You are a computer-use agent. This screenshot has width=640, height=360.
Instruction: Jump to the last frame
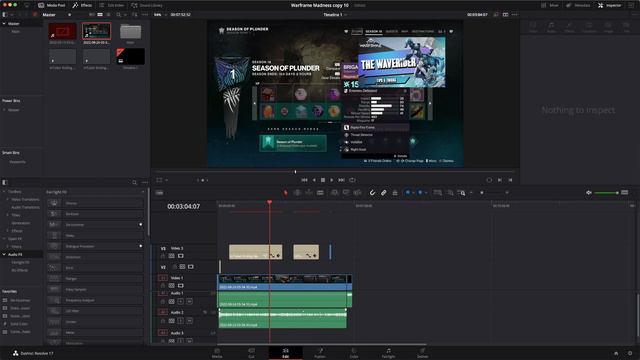342,180
